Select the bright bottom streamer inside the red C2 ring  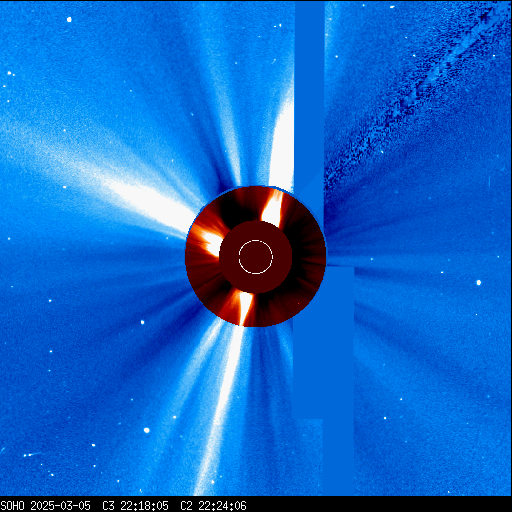pos(245,307)
